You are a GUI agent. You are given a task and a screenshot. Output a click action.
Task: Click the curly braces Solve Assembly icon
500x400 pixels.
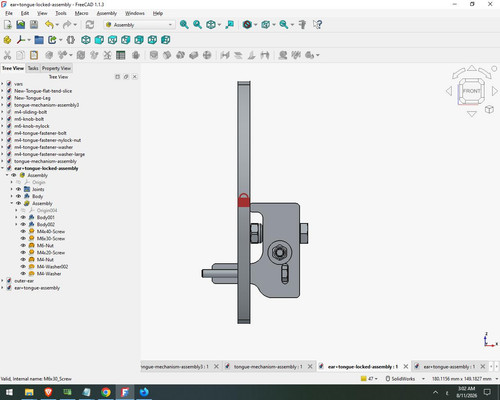point(70,40)
